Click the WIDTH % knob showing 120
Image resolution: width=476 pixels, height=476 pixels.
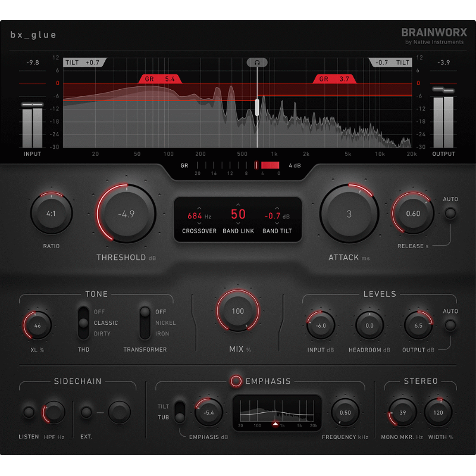[438, 412]
